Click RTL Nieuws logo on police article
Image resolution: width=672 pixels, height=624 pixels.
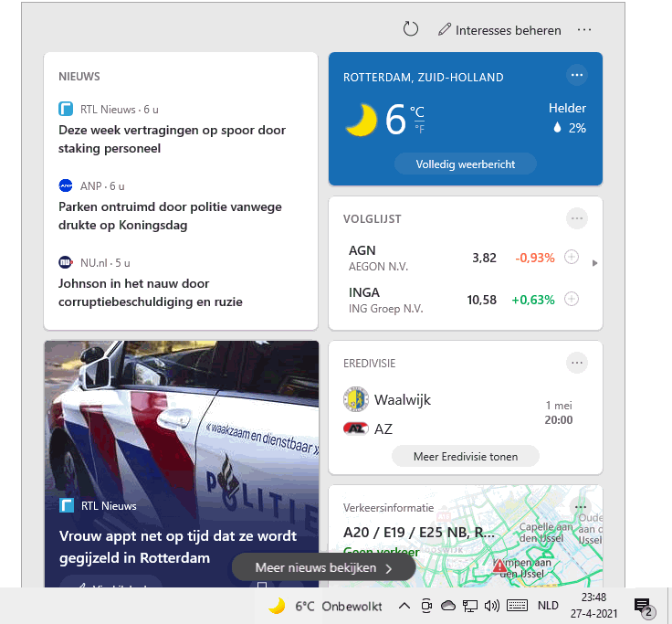click(67, 505)
